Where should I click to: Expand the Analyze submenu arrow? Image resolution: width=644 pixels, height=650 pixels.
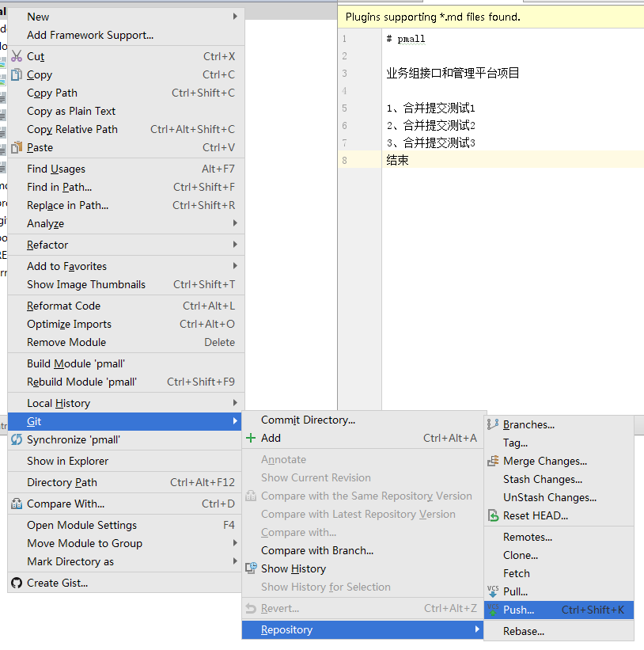[235, 223]
